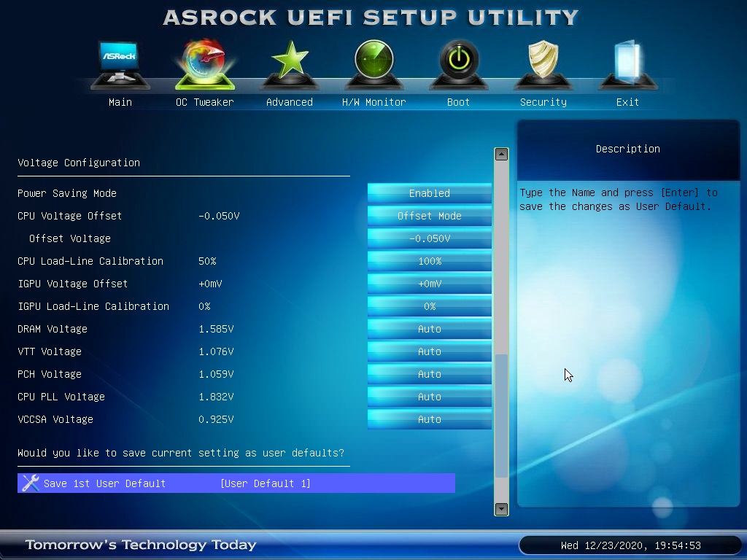Screen dimensions: 747x560
Task: Open VTT Voltage Auto selector
Action: point(429,351)
